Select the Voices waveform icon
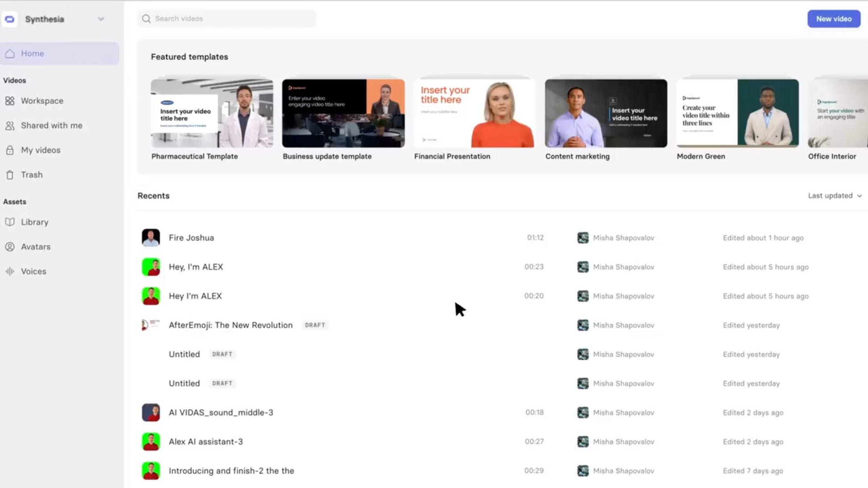This screenshot has height=488, width=868. [x=10, y=271]
